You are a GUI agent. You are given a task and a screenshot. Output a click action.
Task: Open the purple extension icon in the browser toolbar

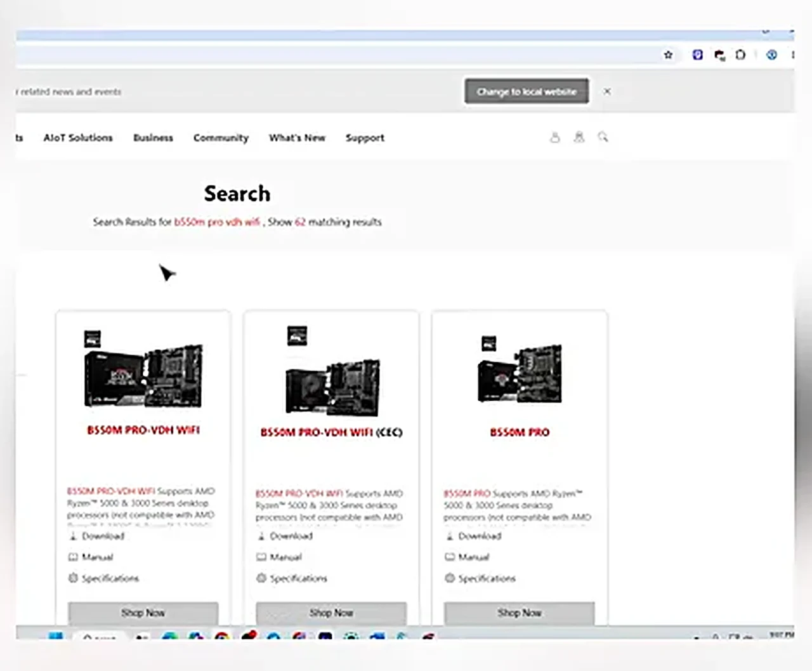(x=697, y=55)
